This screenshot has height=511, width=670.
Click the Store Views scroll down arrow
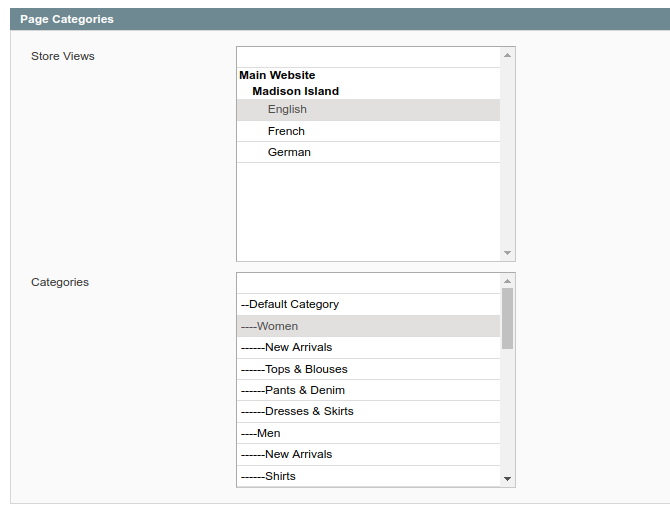[x=508, y=253]
